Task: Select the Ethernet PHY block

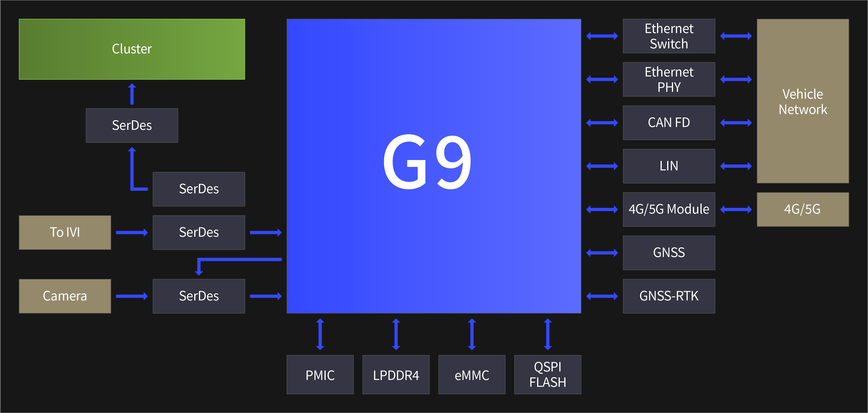Action: 669,80
